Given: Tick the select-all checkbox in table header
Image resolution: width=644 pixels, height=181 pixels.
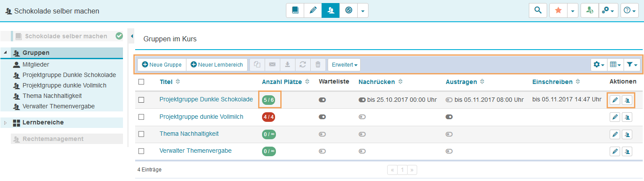Looking at the screenshot, I should tap(141, 81).
